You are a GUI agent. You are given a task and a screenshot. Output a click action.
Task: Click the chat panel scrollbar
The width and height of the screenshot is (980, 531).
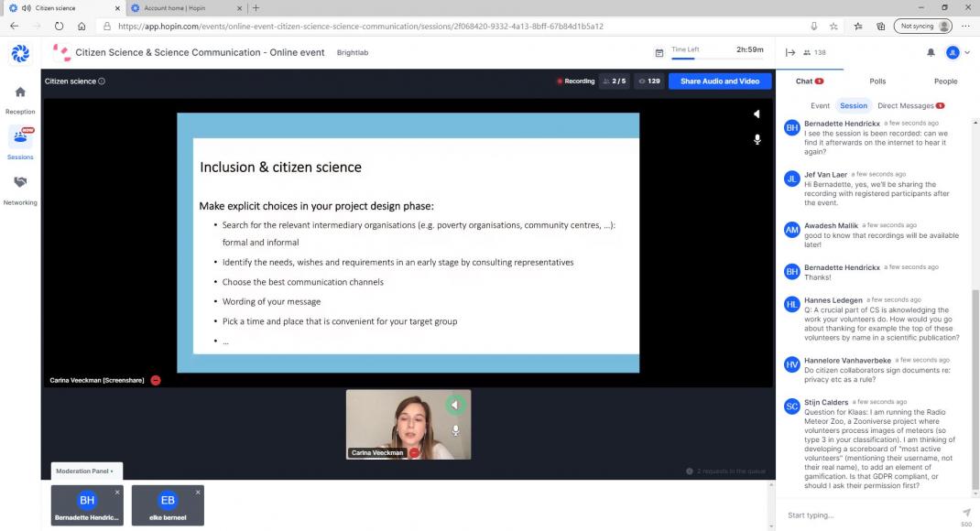coord(975,390)
